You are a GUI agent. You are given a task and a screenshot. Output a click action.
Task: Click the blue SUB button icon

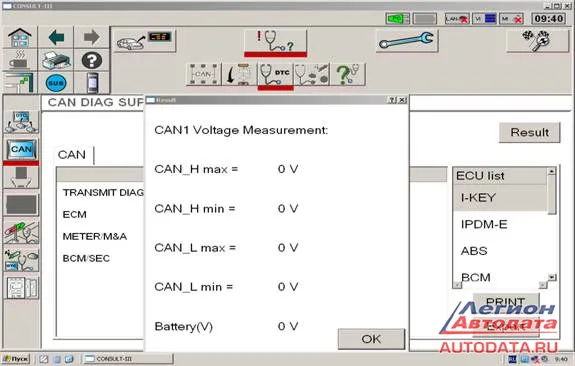pos(56,83)
